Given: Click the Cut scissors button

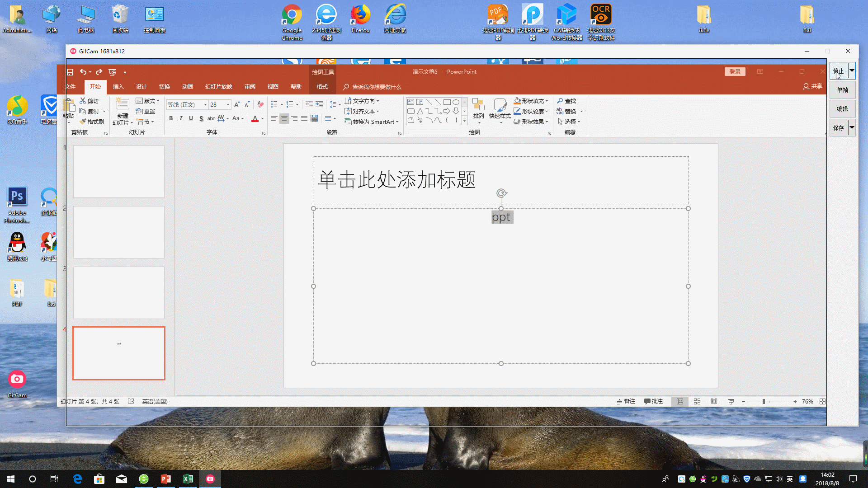Looking at the screenshot, I should click(x=89, y=101).
